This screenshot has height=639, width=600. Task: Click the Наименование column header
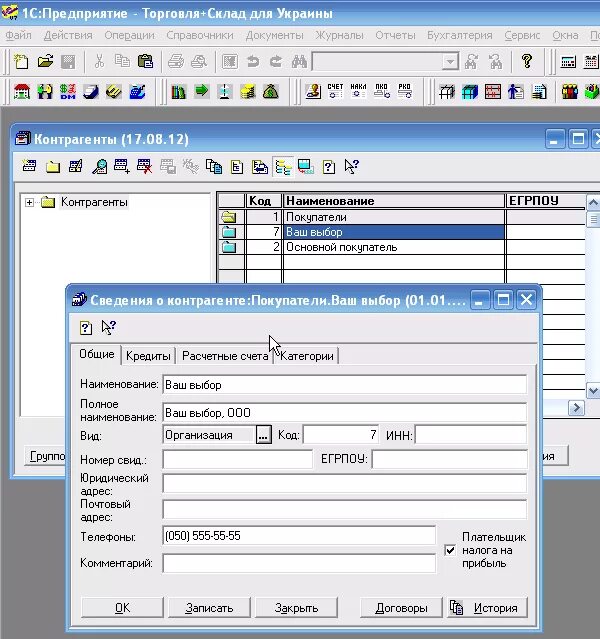393,201
